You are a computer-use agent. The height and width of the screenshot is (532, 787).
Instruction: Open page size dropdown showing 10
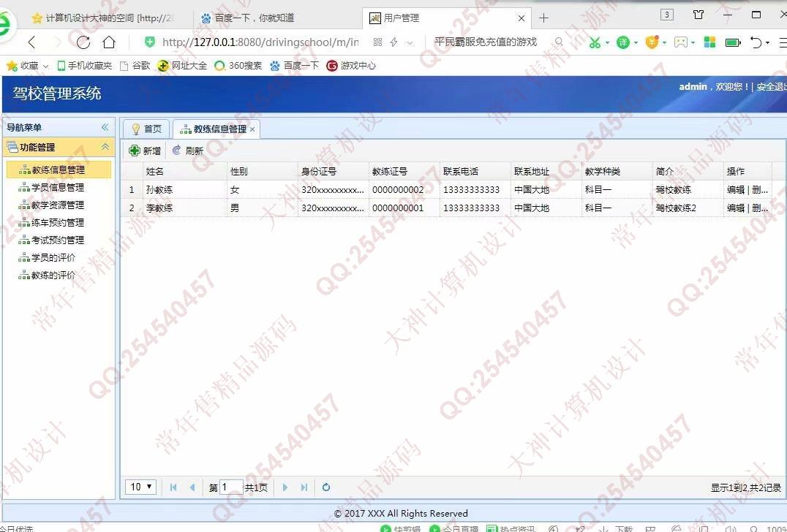(140, 487)
